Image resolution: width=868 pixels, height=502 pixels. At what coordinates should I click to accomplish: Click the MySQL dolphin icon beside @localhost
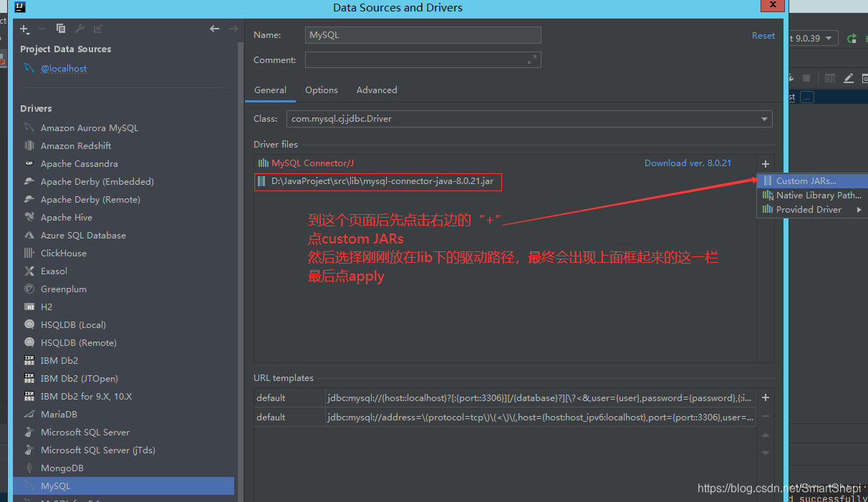coord(29,69)
